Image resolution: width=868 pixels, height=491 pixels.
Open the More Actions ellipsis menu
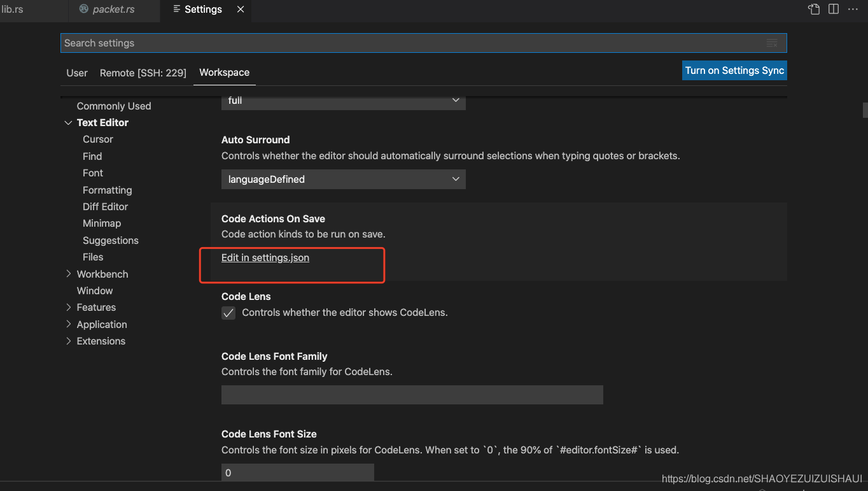853,10
